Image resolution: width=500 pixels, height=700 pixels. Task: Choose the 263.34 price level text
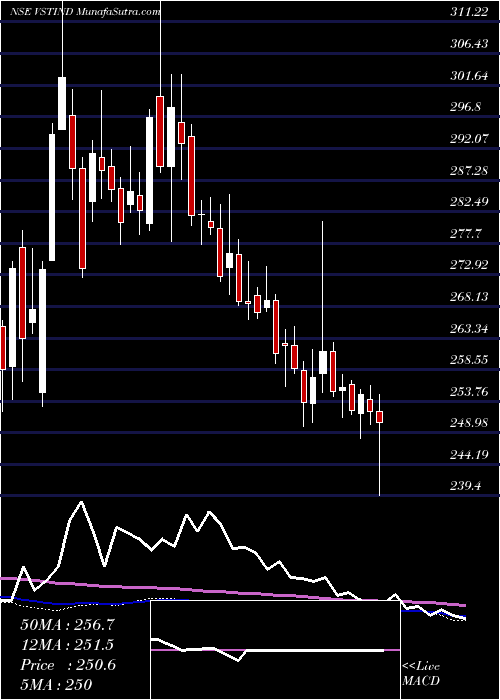469,329
